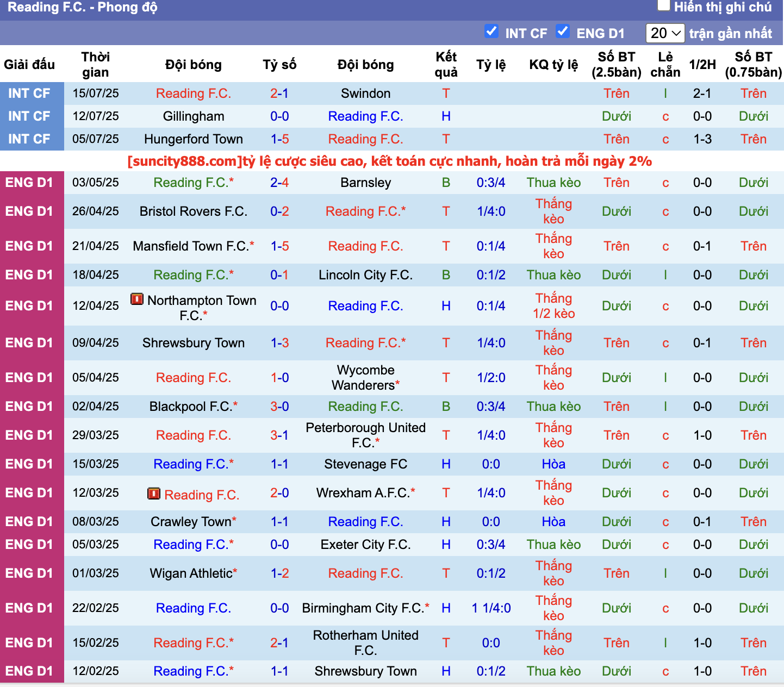The height and width of the screenshot is (687, 784).
Task: Click the 0:3/4 odds on the Exeter City row
Action: [x=491, y=545]
